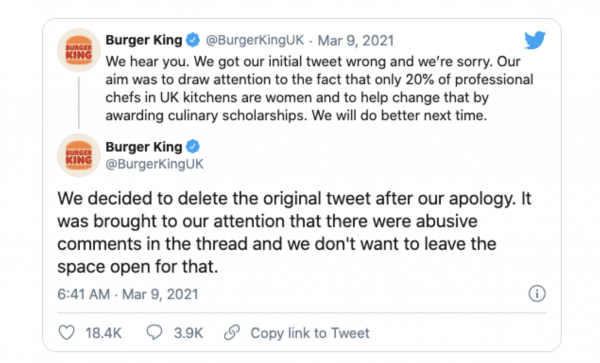Viewport: 600px width, 363px height.
Task: Click verified badge on first tweet
Action: (193, 40)
